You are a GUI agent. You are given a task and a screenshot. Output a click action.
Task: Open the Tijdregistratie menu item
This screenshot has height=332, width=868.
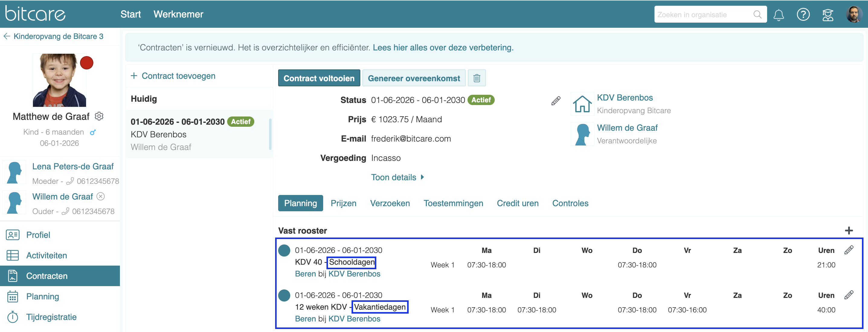coord(60,317)
